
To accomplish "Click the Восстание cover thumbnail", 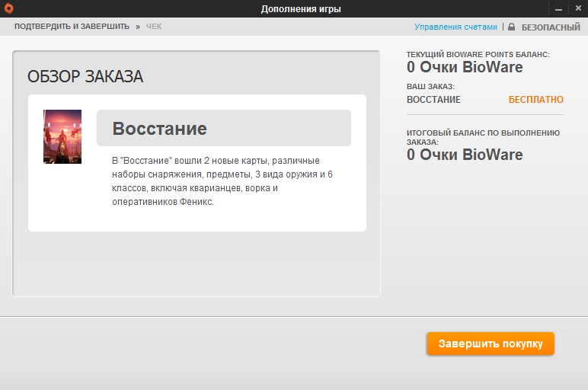I will point(62,136).
